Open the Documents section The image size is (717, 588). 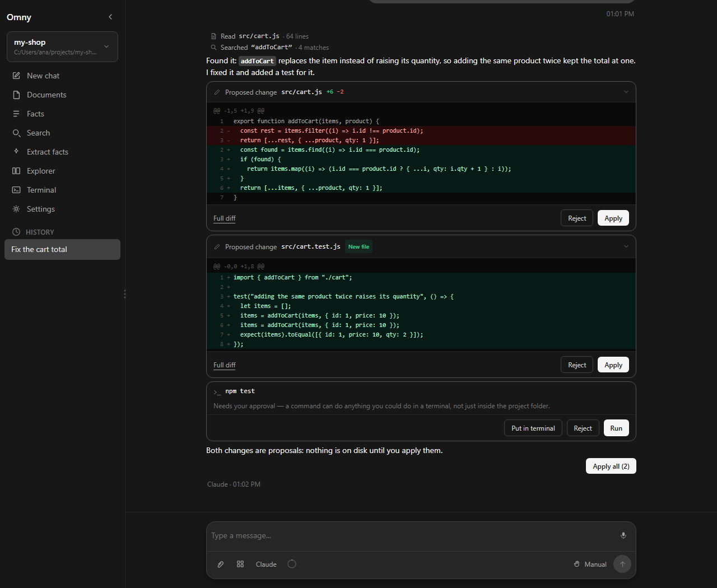pyautogui.click(x=62, y=95)
